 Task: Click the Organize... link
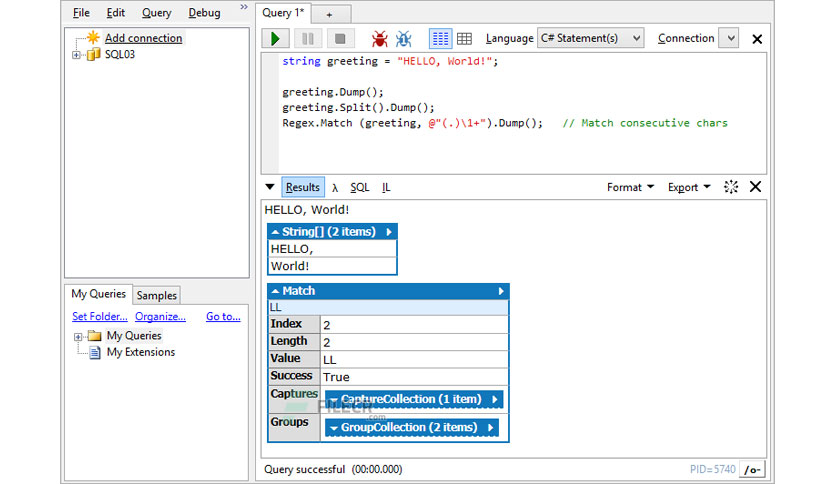coord(160,316)
